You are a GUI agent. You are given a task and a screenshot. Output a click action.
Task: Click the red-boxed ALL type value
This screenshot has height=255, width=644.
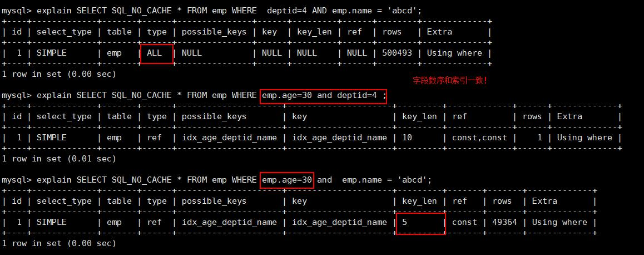pos(156,53)
